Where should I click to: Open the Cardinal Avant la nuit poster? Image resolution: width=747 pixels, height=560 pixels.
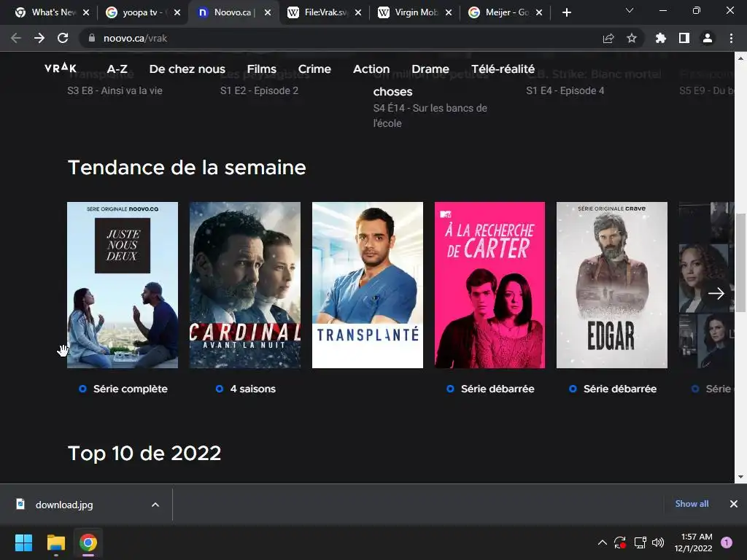tap(245, 285)
